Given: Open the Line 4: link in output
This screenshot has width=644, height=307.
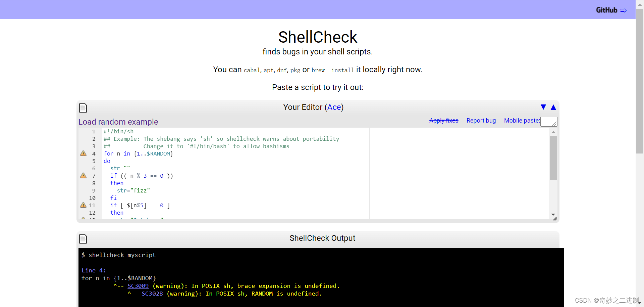Looking at the screenshot, I should (x=94, y=270).
